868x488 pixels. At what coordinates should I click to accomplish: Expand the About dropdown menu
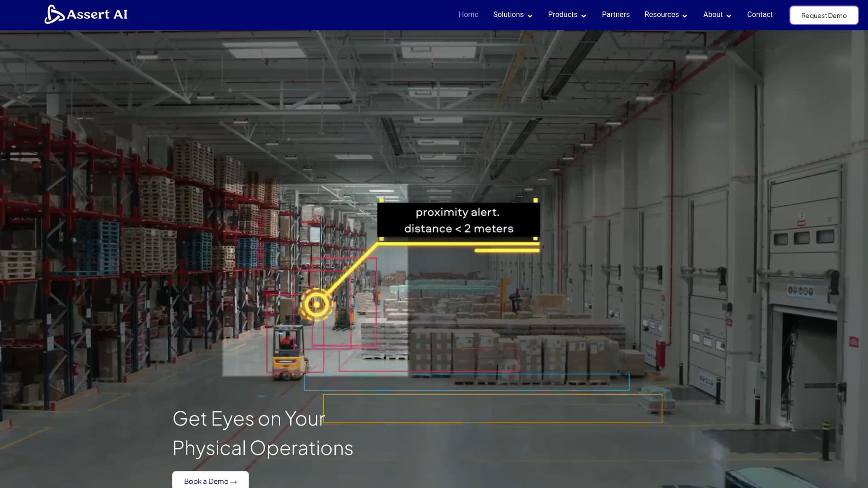712,14
